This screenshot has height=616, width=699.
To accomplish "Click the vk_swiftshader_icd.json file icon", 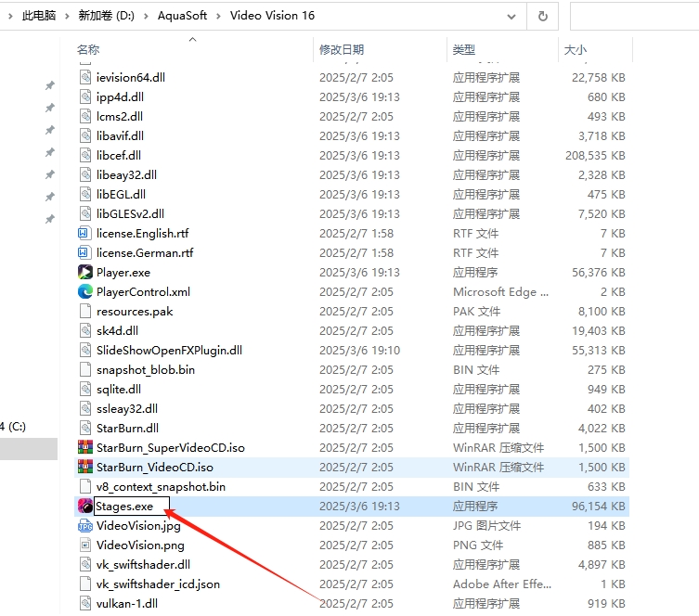I will tap(85, 584).
